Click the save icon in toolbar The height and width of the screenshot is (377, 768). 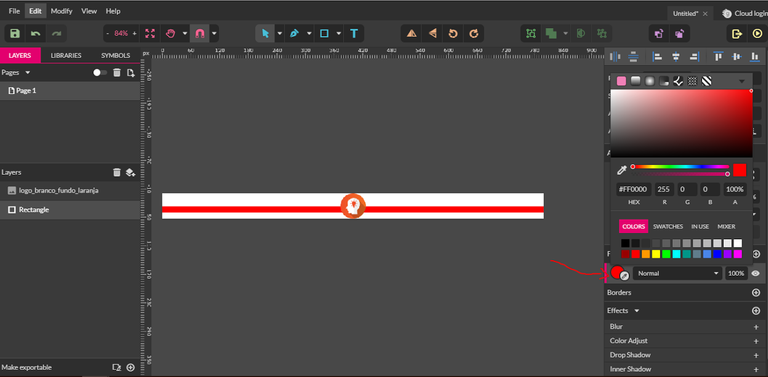point(15,33)
